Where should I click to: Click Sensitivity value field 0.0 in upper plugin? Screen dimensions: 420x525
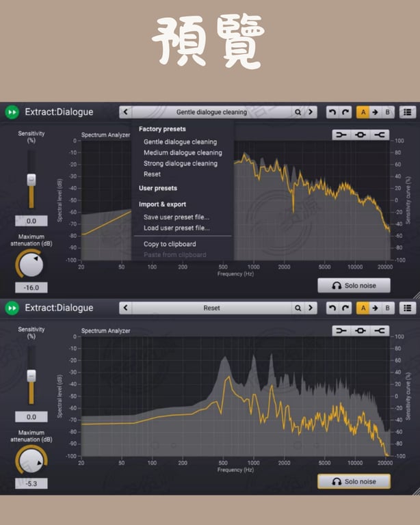tap(31, 221)
